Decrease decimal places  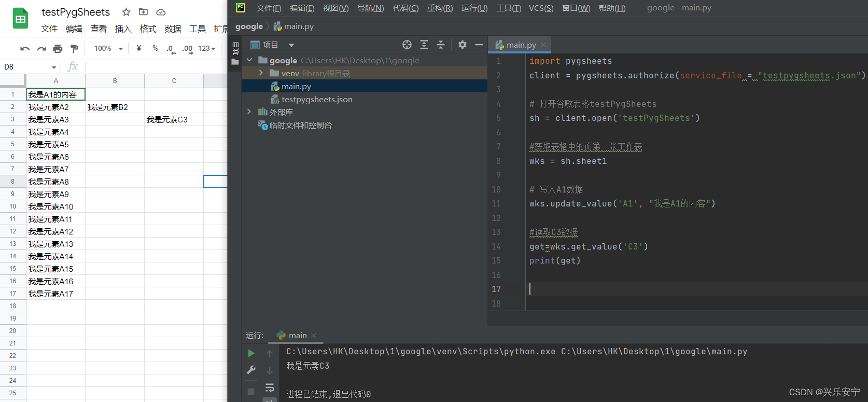coord(170,49)
